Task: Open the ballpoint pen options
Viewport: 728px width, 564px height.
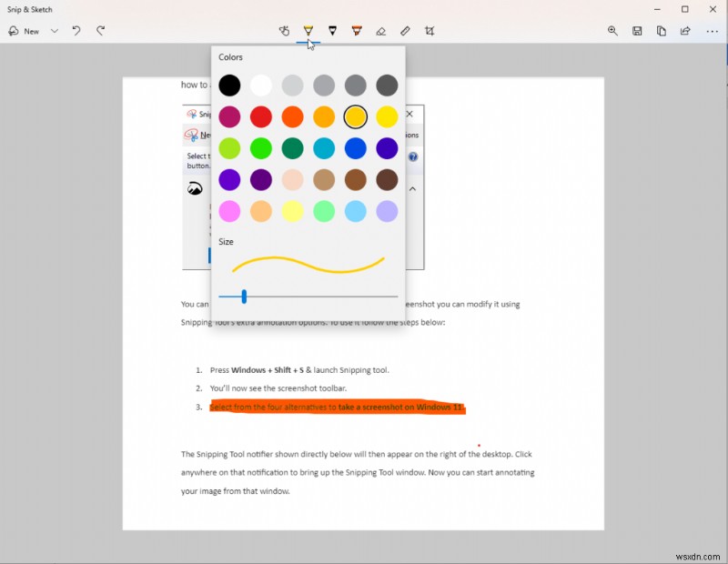Action: pyautogui.click(x=308, y=31)
